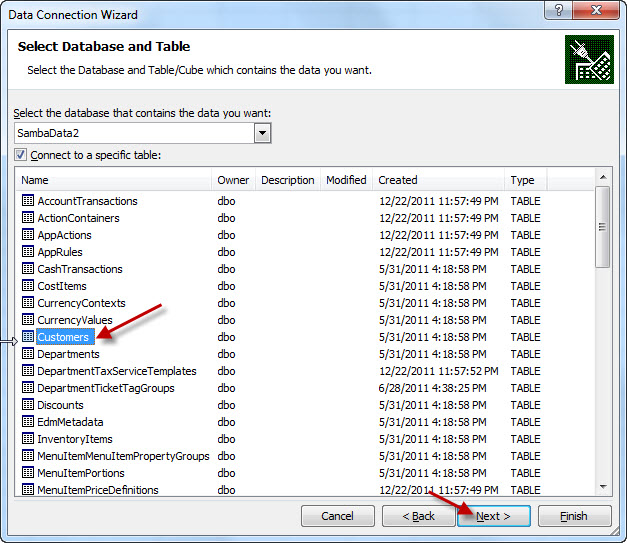627x543 pixels.
Task: Click the scroll down arrow in table list
Action: pyautogui.click(x=602, y=487)
